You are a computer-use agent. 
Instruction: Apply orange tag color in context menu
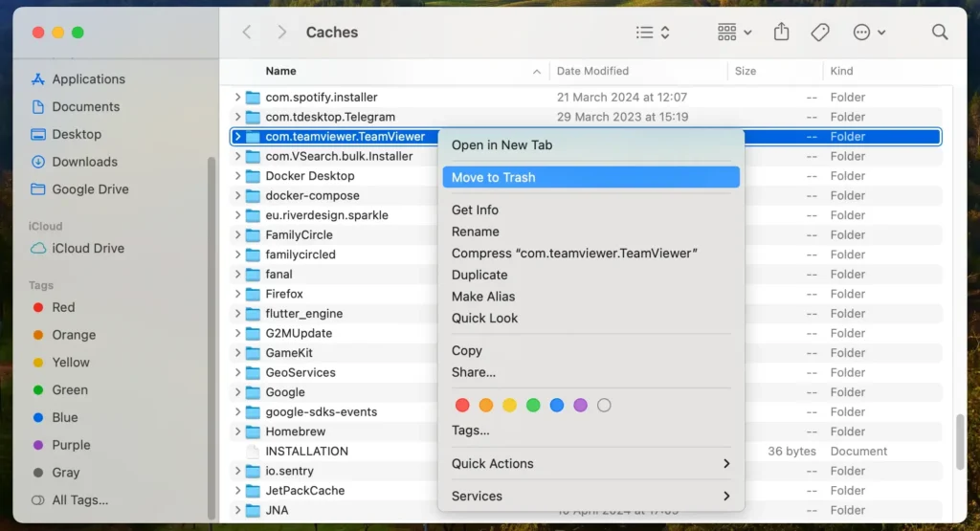[485, 406]
